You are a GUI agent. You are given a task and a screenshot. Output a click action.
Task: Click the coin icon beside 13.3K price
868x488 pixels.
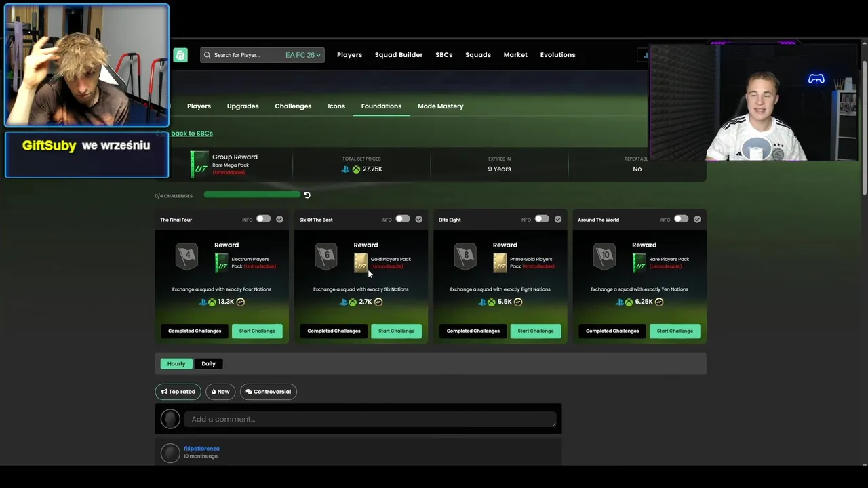240,302
